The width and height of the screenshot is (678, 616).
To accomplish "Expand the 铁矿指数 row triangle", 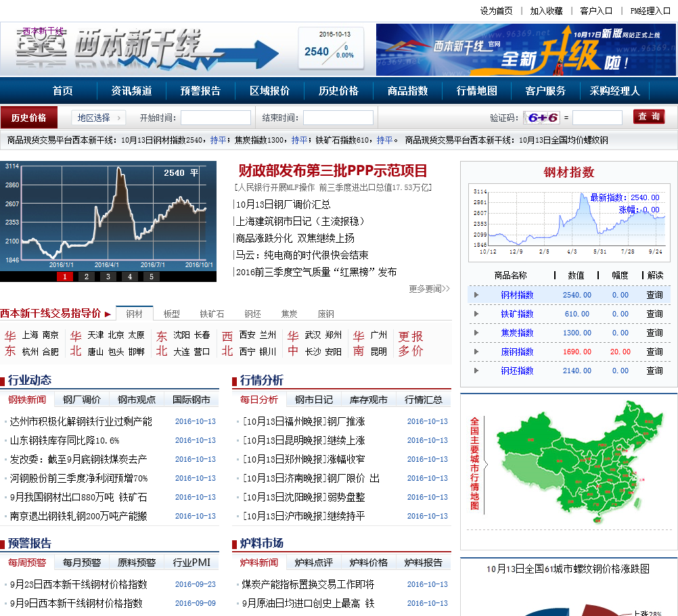I will (x=476, y=314).
